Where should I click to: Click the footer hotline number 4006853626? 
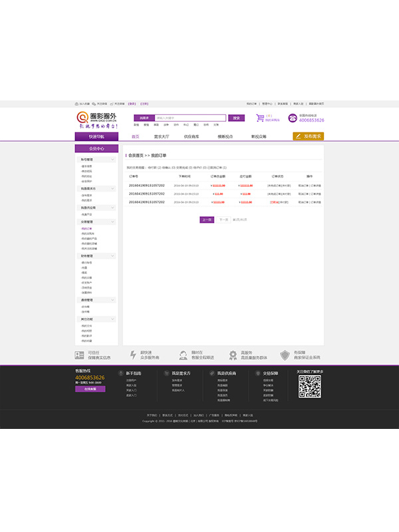[90, 378]
